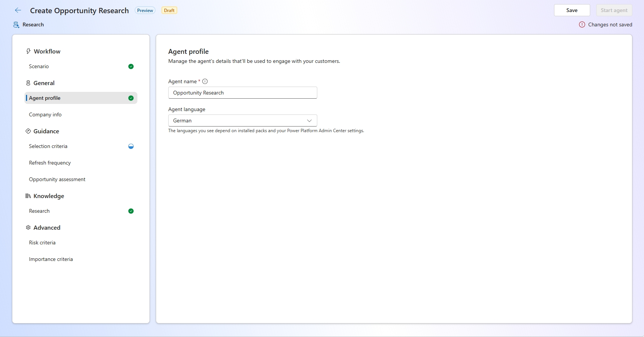Viewport: 644px width, 337px height.
Task: Open Refresh frequency settings
Action: pos(81,163)
